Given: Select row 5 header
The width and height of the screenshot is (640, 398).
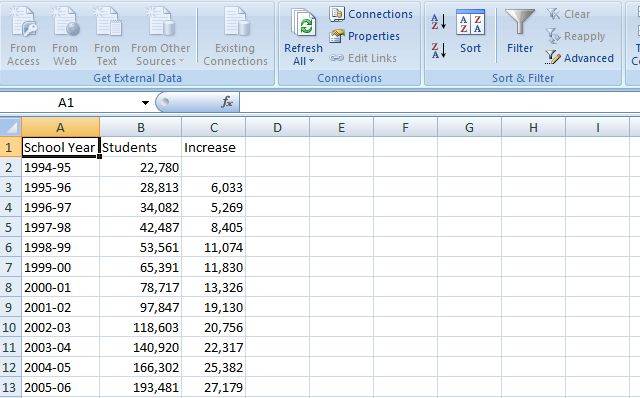Looking at the screenshot, I should [x=10, y=227].
